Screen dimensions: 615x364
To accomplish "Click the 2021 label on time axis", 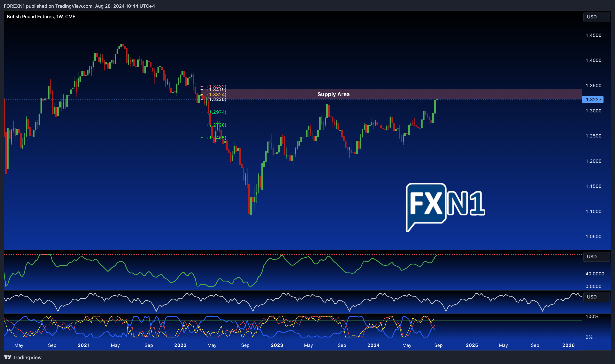I will point(84,345).
